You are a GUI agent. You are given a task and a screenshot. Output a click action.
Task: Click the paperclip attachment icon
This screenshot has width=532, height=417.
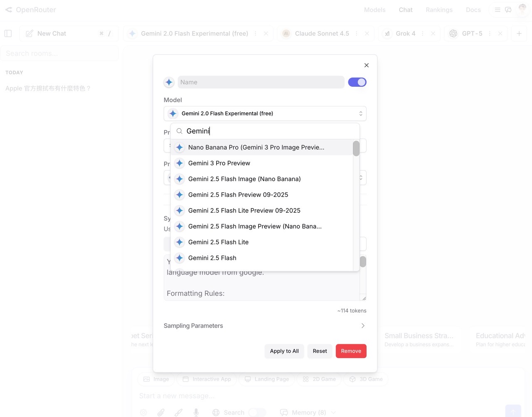click(x=161, y=412)
